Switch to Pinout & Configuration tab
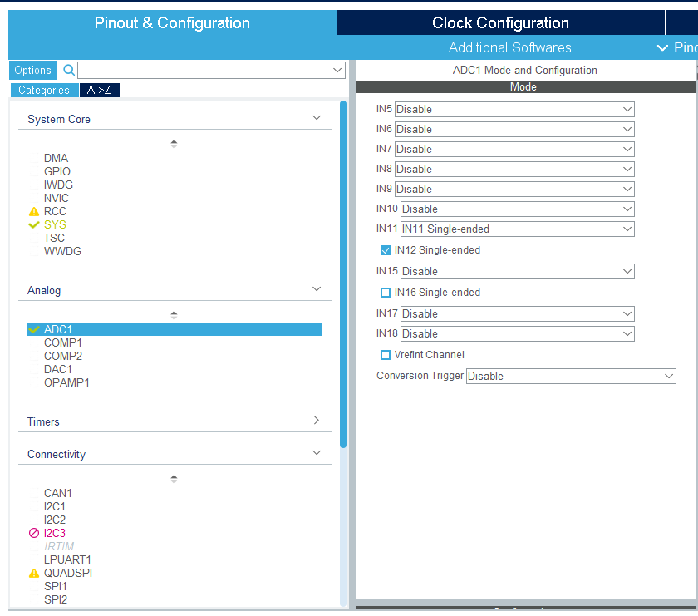Screen dimensions: 698x616 pos(172,23)
